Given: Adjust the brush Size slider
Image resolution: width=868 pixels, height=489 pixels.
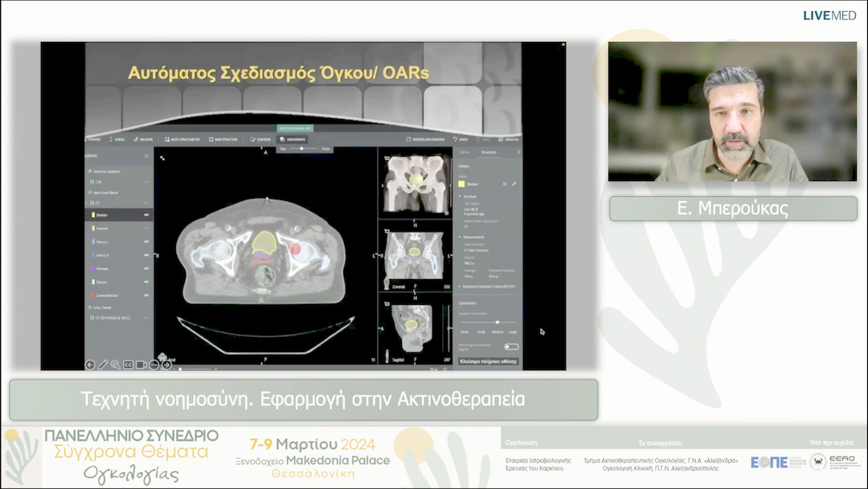Looking at the screenshot, I should (x=302, y=149).
